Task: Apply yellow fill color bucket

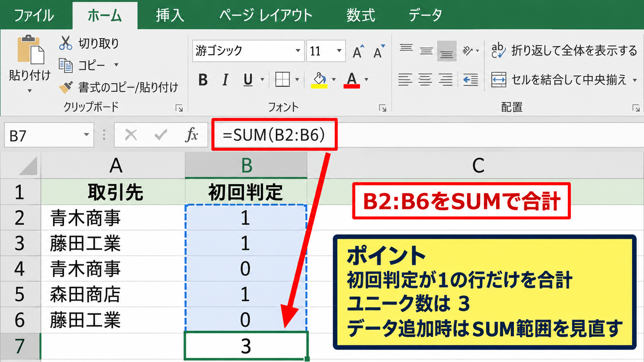Action: (319, 80)
